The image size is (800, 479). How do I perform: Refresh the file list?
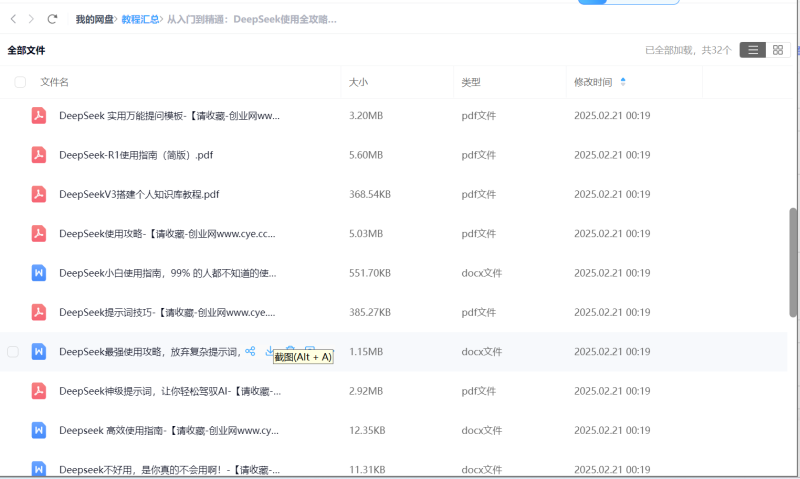52,19
